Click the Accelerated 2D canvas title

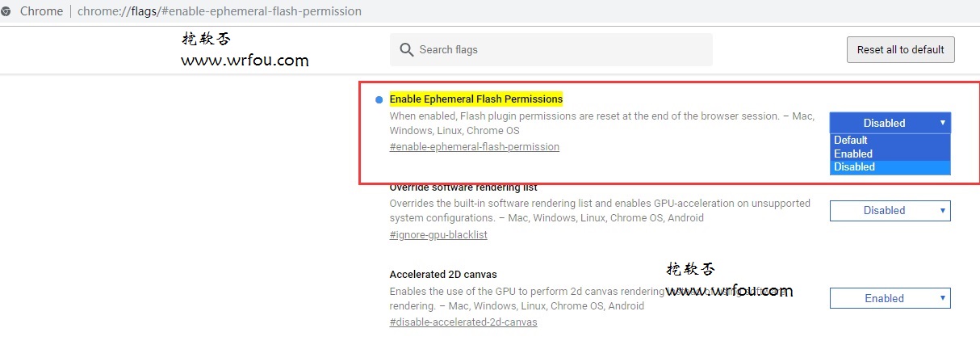coord(443,275)
